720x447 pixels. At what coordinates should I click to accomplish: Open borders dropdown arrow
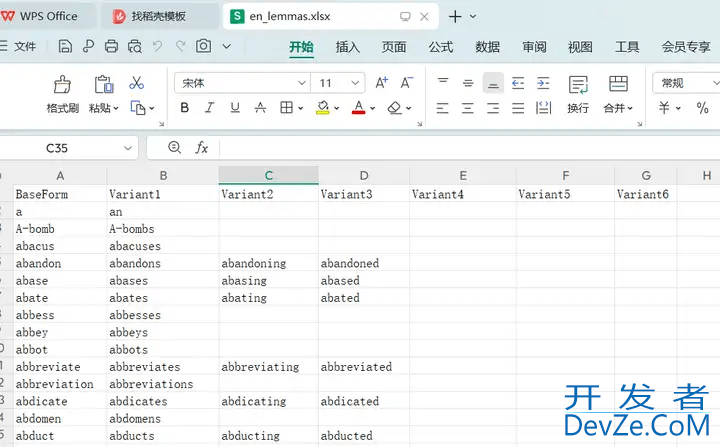(x=300, y=108)
